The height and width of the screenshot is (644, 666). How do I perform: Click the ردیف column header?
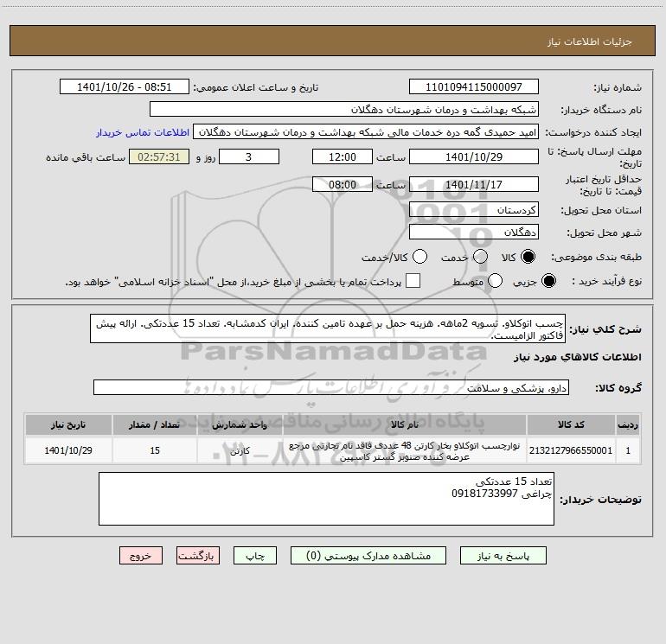[x=628, y=424]
